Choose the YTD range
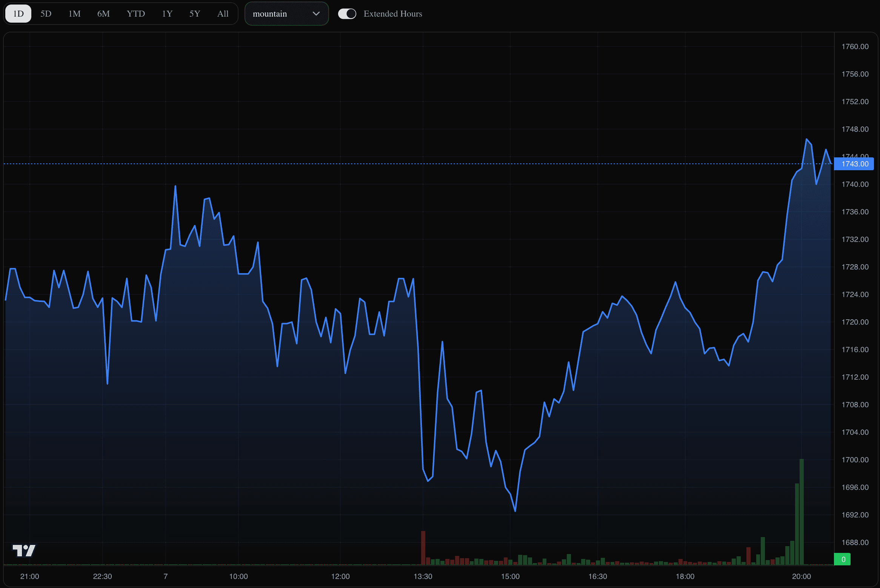 136,14
